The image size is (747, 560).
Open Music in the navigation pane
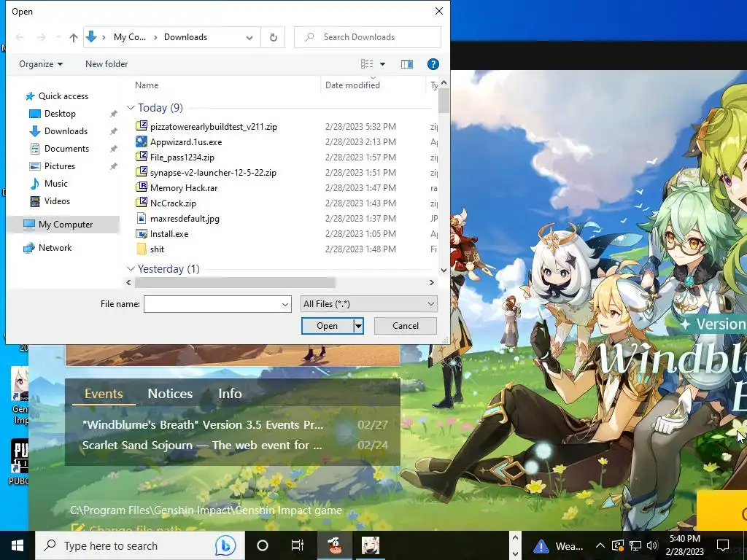(x=55, y=183)
